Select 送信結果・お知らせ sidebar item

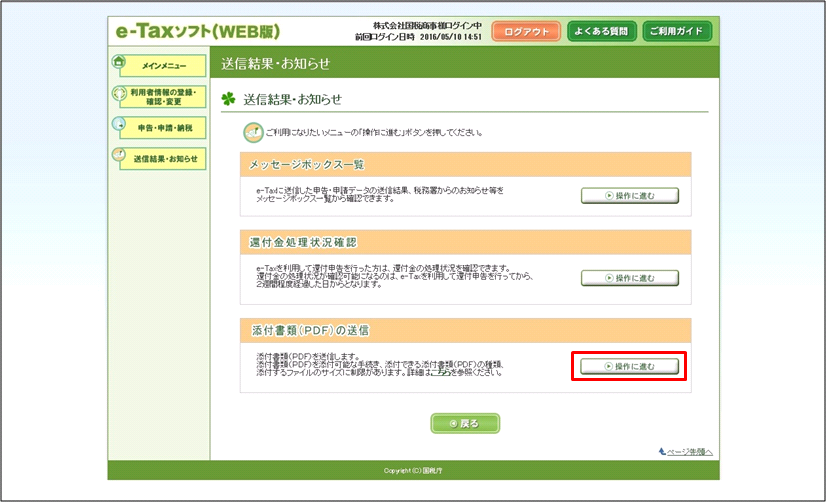[x=163, y=159]
